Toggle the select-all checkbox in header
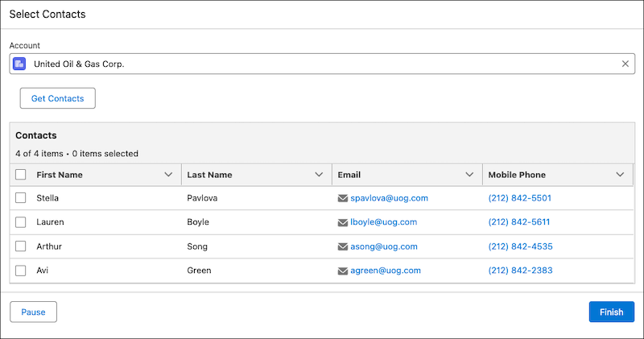Image resolution: width=644 pixels, height=339 pixels. [21, 175]
